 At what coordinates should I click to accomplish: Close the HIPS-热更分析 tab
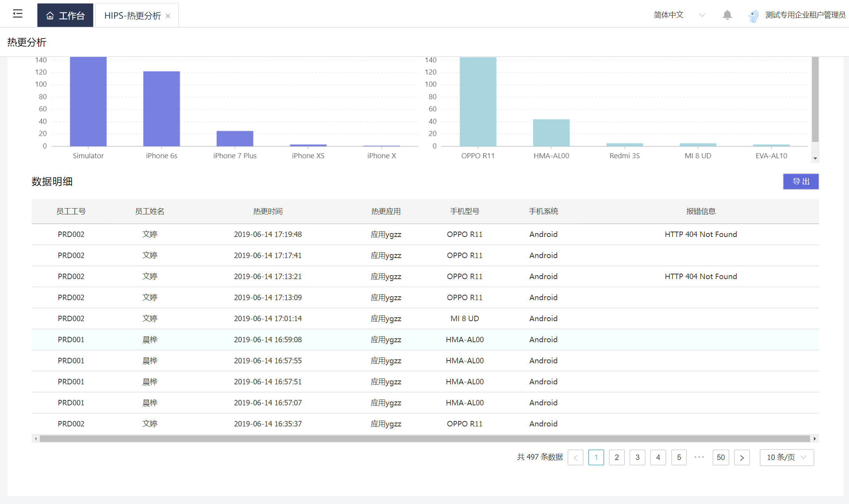(168, 16)
